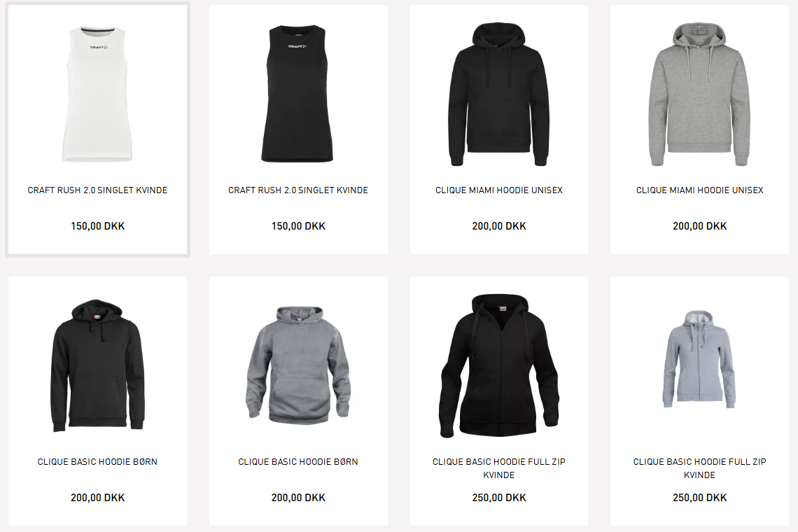This screenshot has height=532, width=798.
Task: Click grey Clique Basic Hoodie Børn title
Action: [x=297, y=462]
